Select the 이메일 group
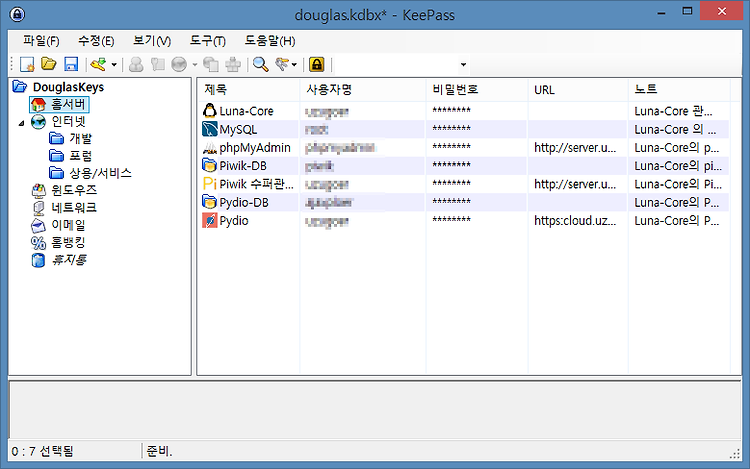The width and height of the screenshot is (750, 469). (68, 225)
